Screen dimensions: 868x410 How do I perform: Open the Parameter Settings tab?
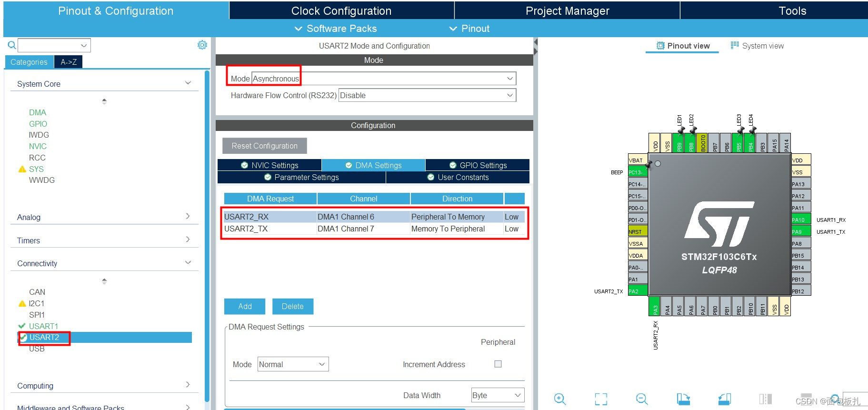click(x=301, y=177)
